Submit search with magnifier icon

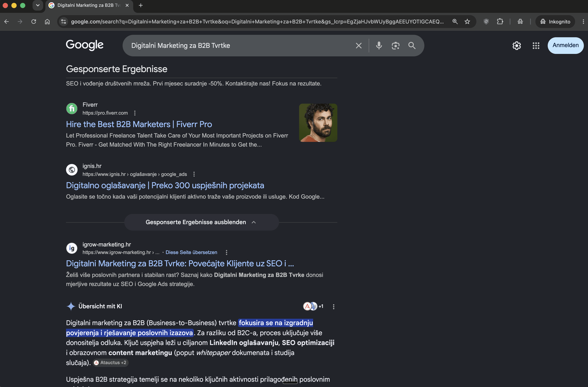(412, 45)
